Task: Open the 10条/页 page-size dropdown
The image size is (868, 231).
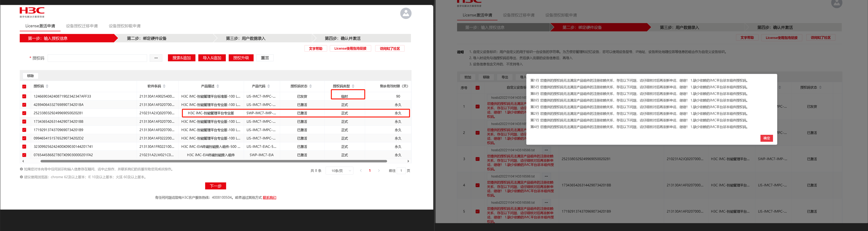Action: click(339, 171)
